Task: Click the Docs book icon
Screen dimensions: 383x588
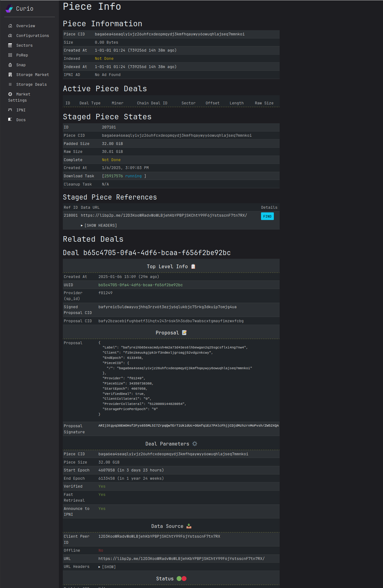Action: pos(10,120)
